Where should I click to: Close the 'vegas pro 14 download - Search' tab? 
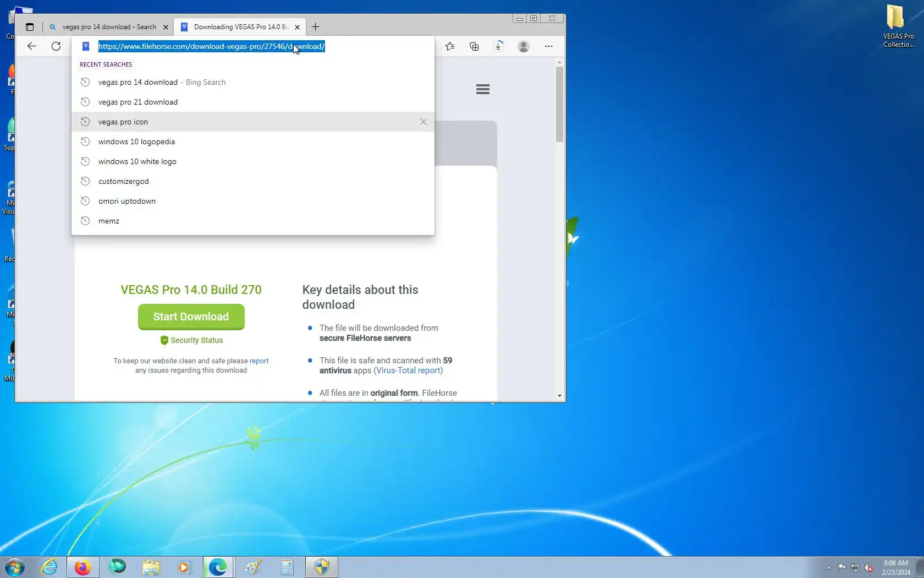coord(166,27)
